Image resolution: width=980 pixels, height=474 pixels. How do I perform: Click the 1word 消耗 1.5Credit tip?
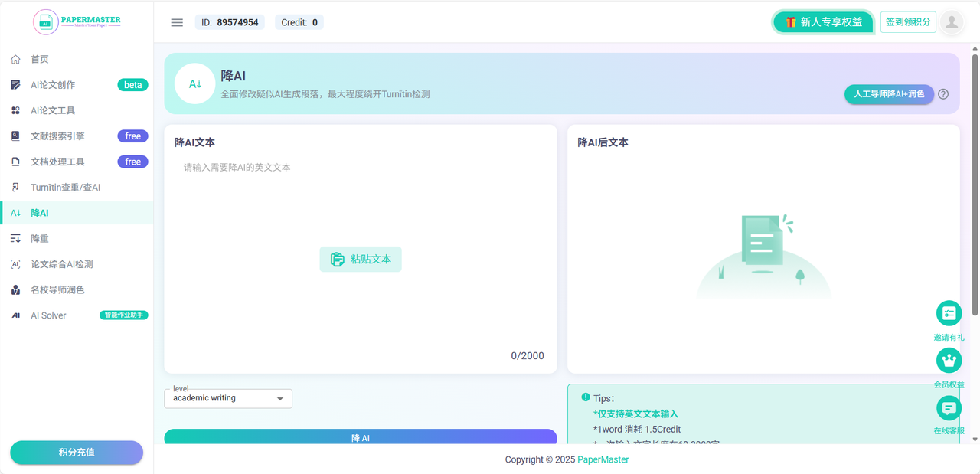click(637, 429)
